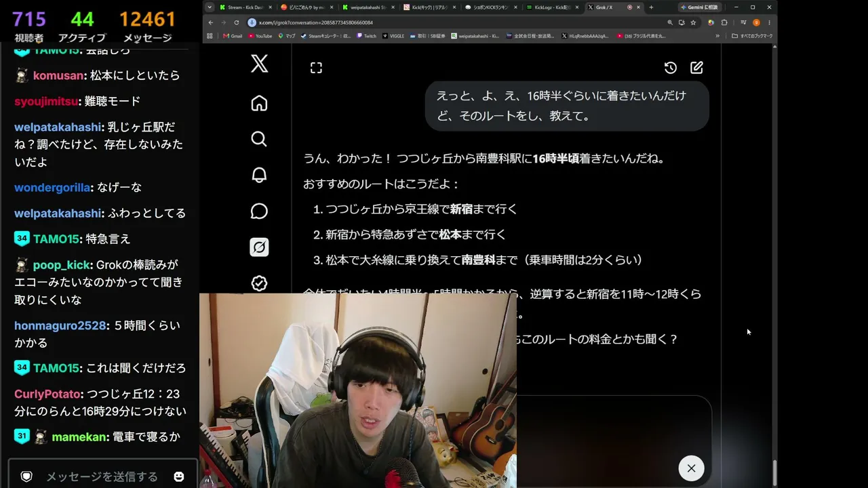The width and height of the screenshot is (868, 488).
Task: Click the streamer webcam overlay
Action: pos(357,390)
